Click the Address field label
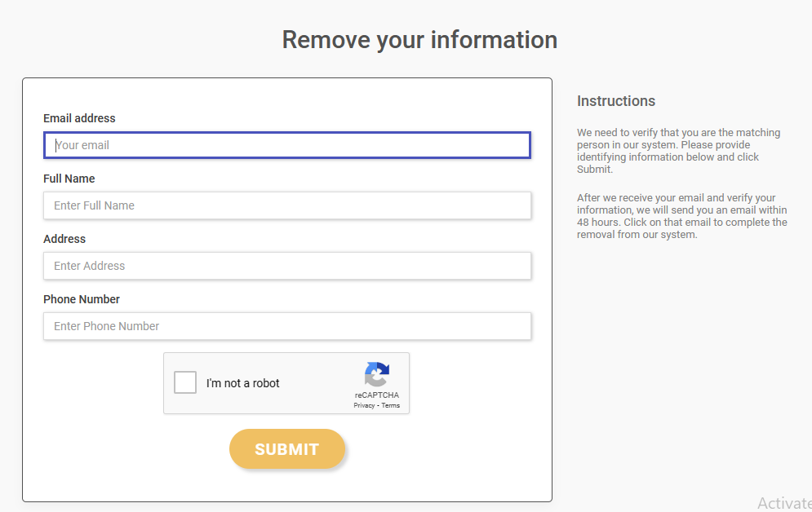The image size is (812, 512). click(64, 239)
